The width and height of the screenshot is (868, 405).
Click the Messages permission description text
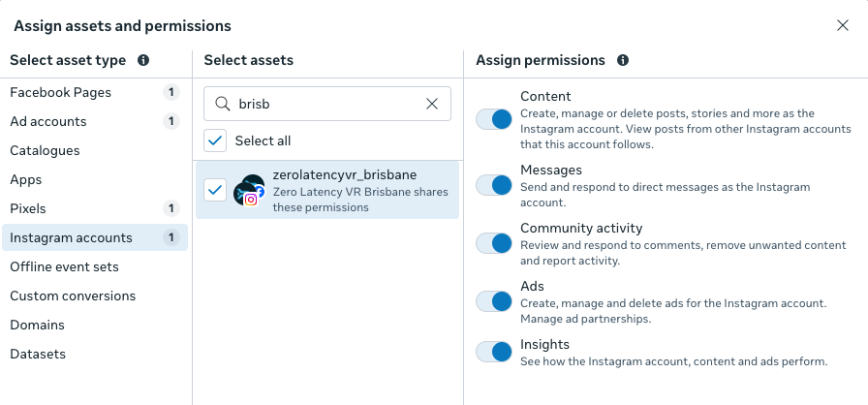665,195
